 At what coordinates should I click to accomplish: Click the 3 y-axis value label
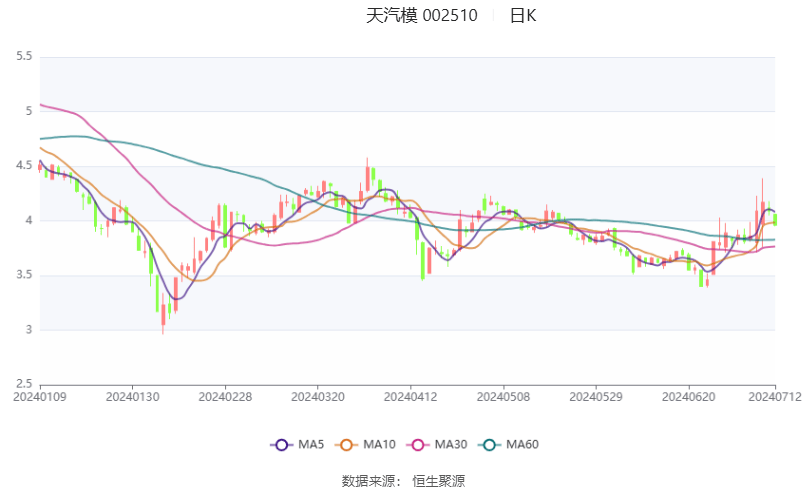point(29,329)
